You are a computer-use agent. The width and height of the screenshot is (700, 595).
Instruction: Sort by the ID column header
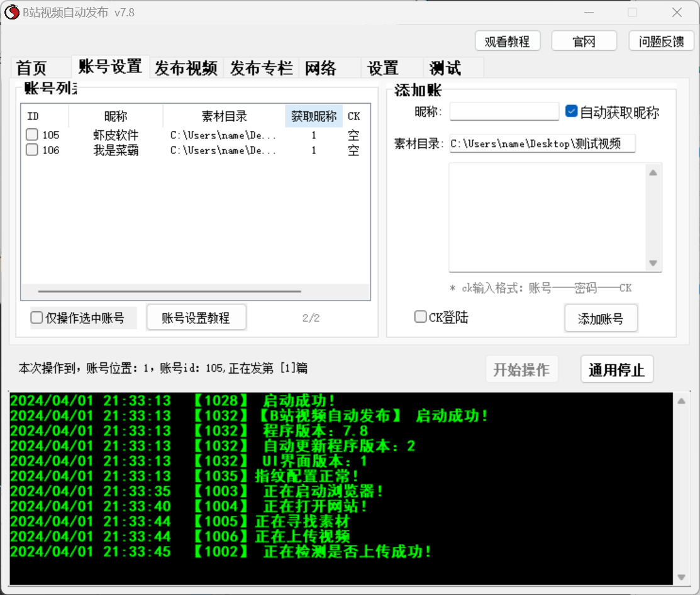45,116
